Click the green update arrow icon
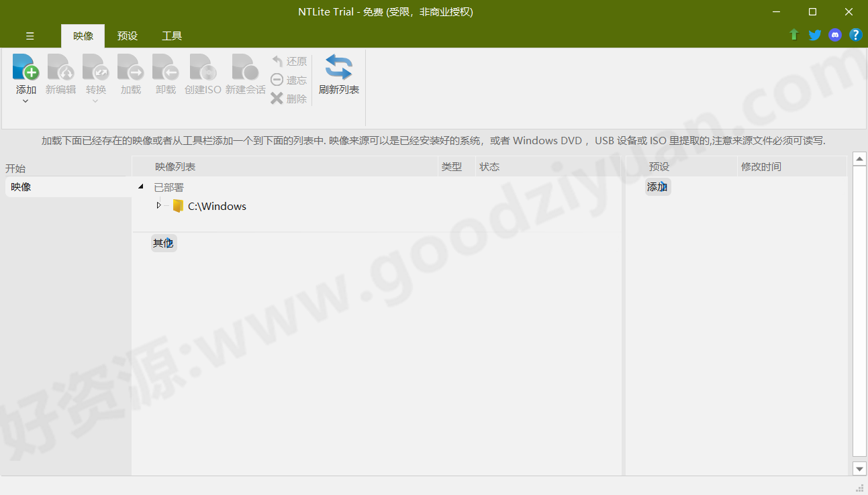This screenshot has height=495, width=868. [x=793, y=34]
